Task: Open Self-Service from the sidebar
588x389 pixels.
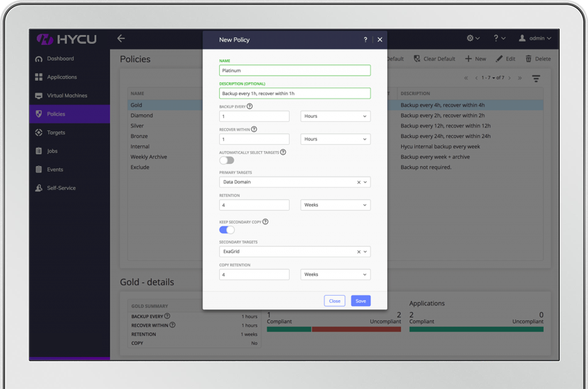Action: 61,188
